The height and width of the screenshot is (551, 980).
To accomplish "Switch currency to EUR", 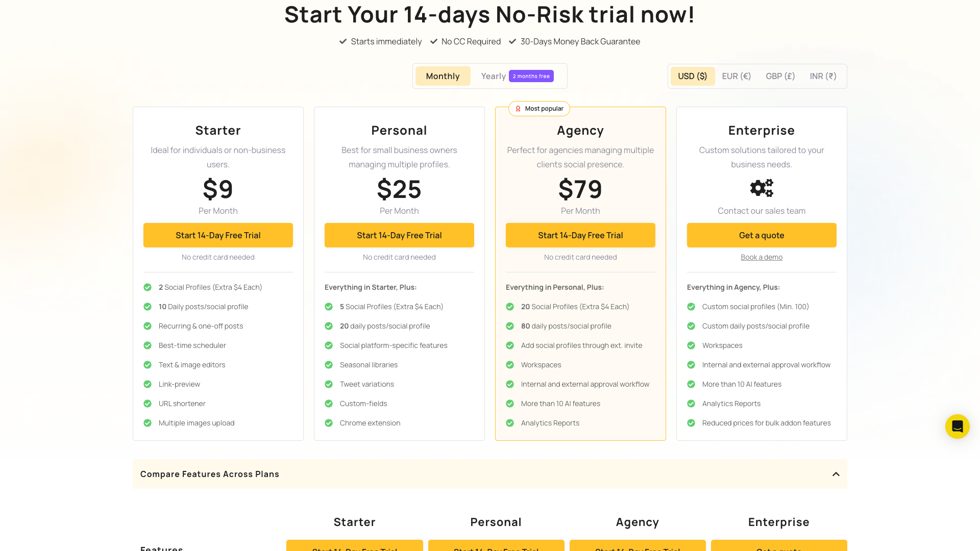I will coord(737,76).
